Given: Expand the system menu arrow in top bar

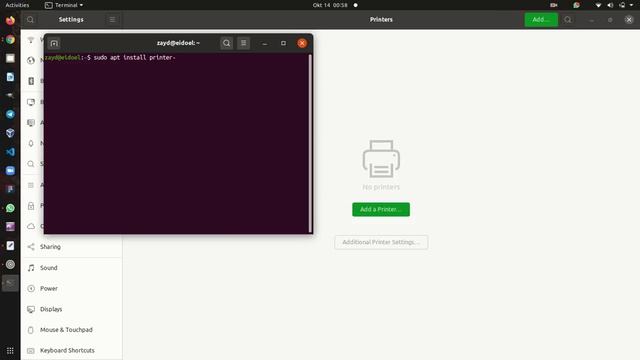Looking at the screenshot, I should (x=631, y=5).
